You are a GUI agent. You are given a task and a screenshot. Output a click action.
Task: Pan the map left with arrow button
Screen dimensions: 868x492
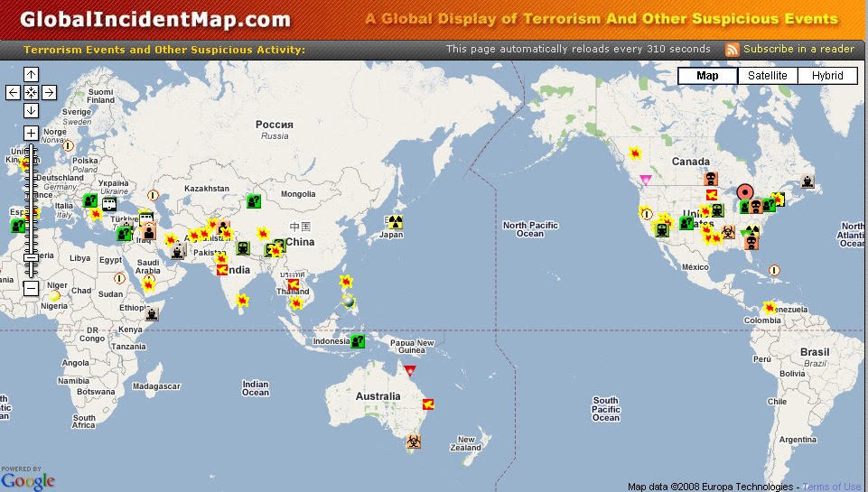(14, 92)
